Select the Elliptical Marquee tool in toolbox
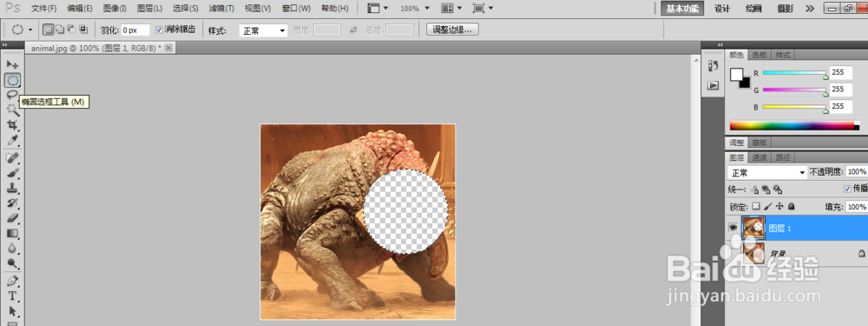868x326 pixels. click(12, 80)
